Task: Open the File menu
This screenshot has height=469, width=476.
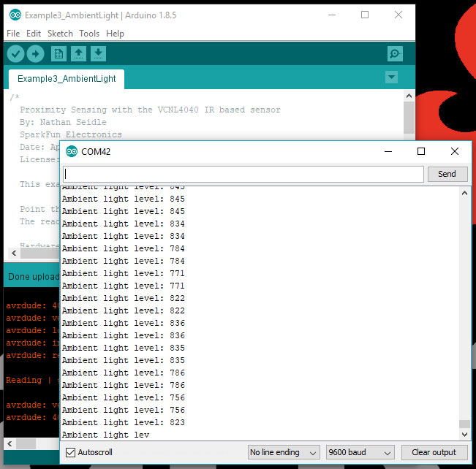Action: (13, 34)
